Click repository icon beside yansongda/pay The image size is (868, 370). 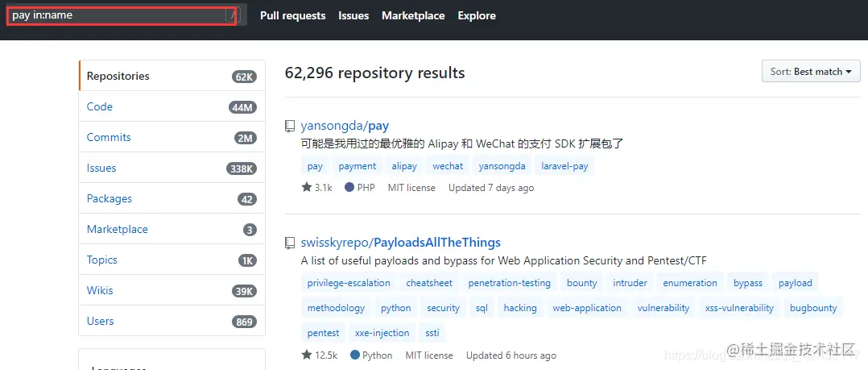pyautogui.click(x=290, y=127)
